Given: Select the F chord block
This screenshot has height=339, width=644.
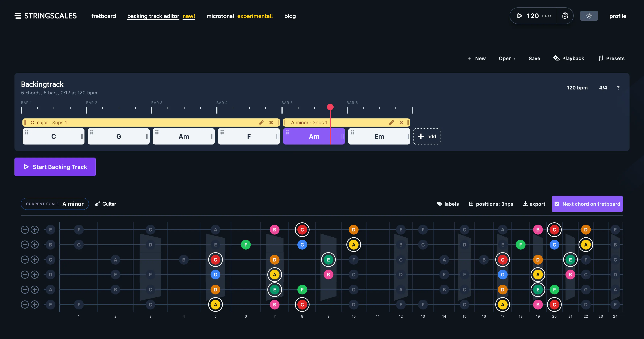Looking at the screenshot, I should click(249, 136).
